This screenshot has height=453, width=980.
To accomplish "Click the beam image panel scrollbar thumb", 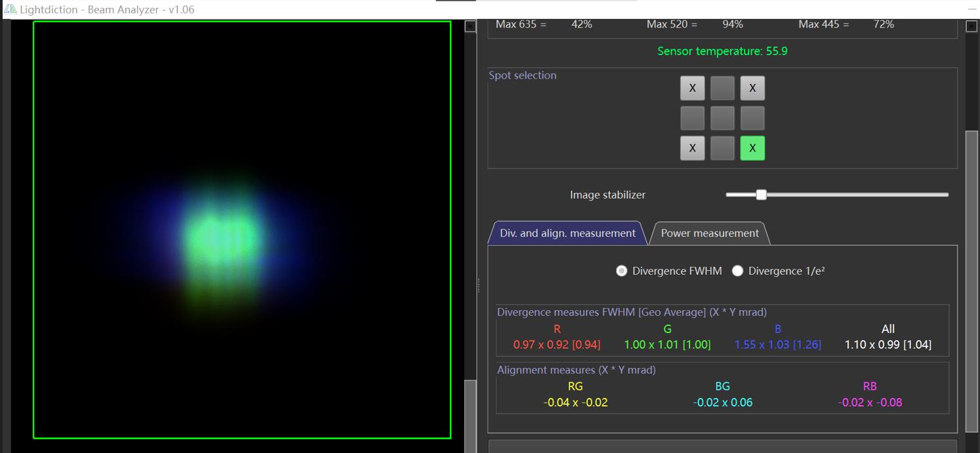I will pyautogui.click(x=470, y=416).
